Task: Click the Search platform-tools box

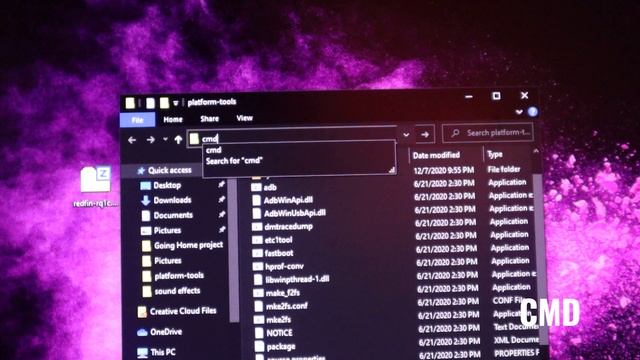Action: pyautogui.click(x=488, y=133)
